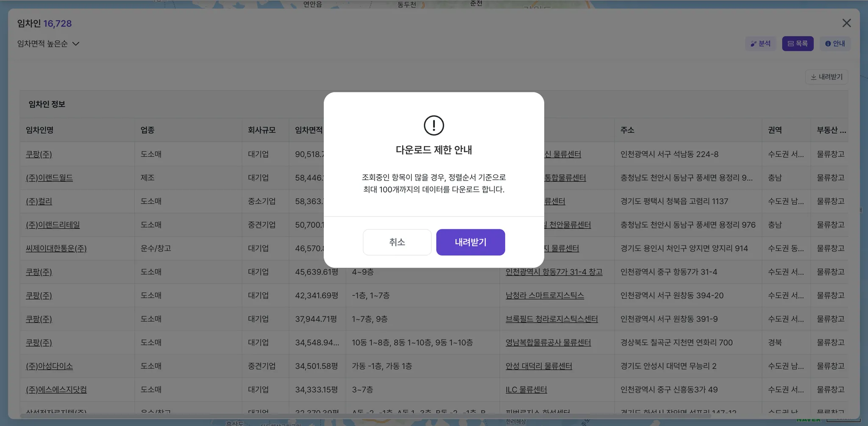The width and height of the screenshot is (868, 426).
Task: Open the 안내 info guide
Action: [x=835, y=44]
